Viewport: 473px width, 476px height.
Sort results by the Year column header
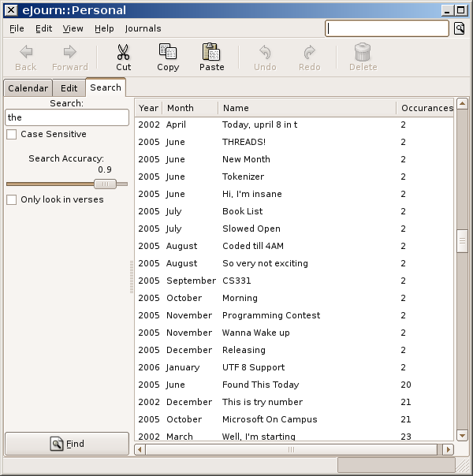(148, 108)
